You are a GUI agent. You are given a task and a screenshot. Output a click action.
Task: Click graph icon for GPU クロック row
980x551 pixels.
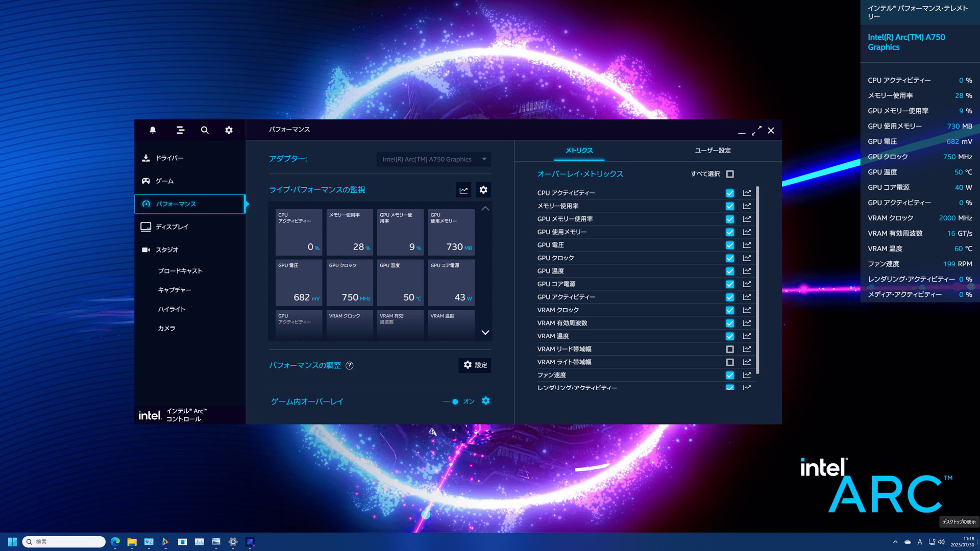[747, 258]
